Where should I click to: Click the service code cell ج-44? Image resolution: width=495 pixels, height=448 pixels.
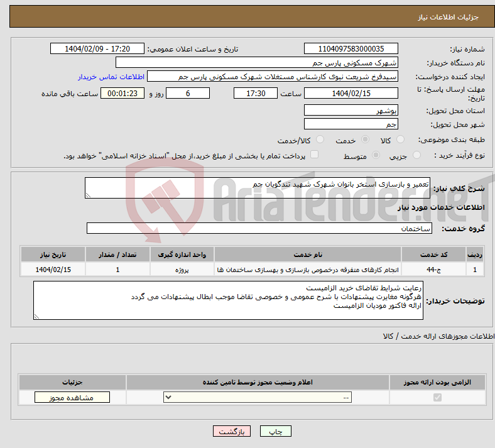coord(434,270)
